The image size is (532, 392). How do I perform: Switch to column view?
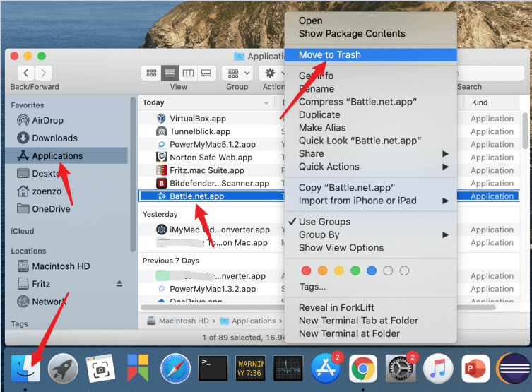click(x=189, y=73)
